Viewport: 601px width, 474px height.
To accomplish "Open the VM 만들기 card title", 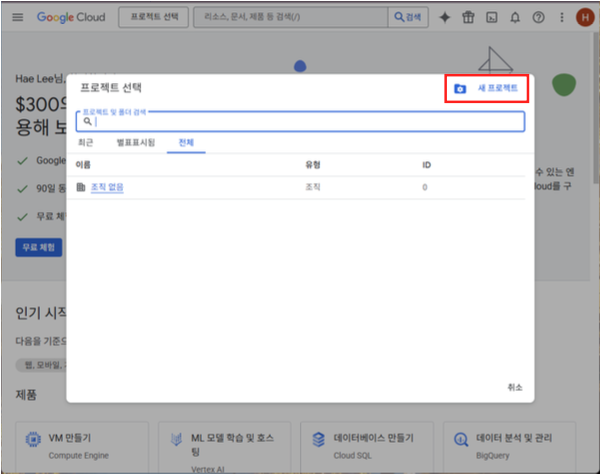I will [70, 438].
